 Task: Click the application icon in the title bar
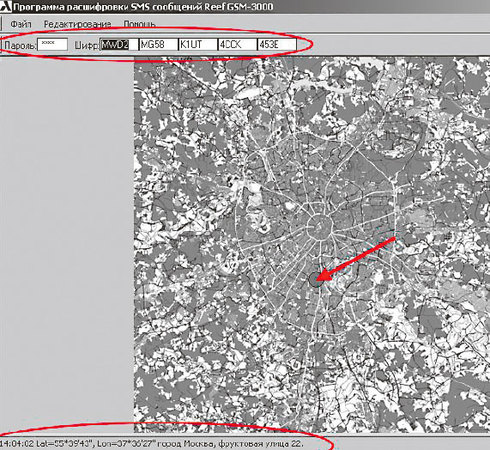[x=5, y=7]
